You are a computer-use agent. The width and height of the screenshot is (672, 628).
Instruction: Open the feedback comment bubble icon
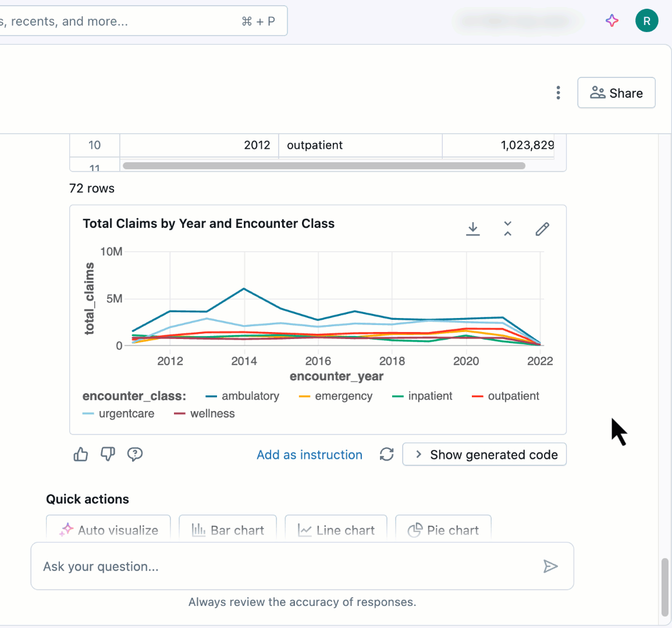click(x=135, y=454)
